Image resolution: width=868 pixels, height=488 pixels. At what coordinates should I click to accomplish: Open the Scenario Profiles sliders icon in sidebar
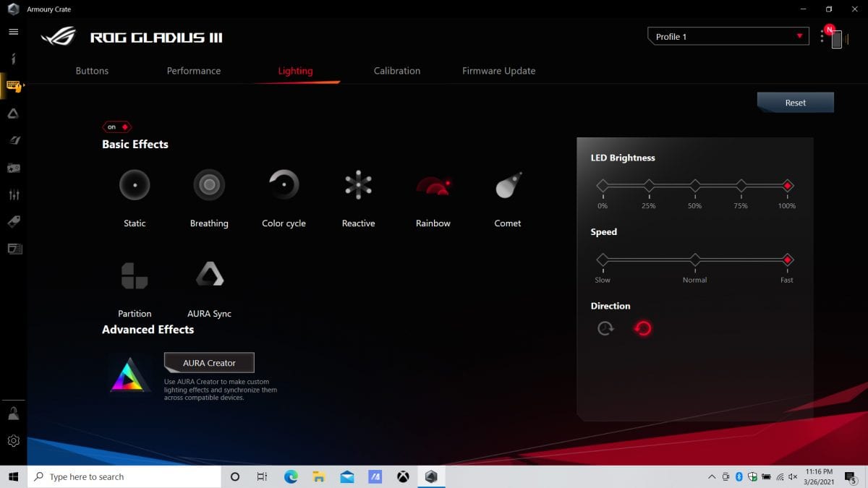[x=13, y=195]
